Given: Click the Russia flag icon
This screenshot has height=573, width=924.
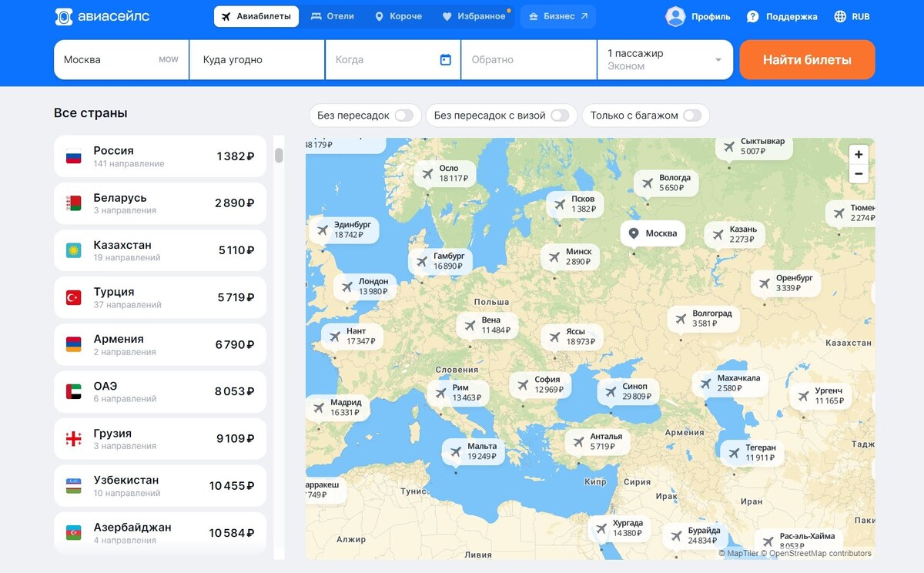Looking at the screenshot, I should tap(73, 156).
